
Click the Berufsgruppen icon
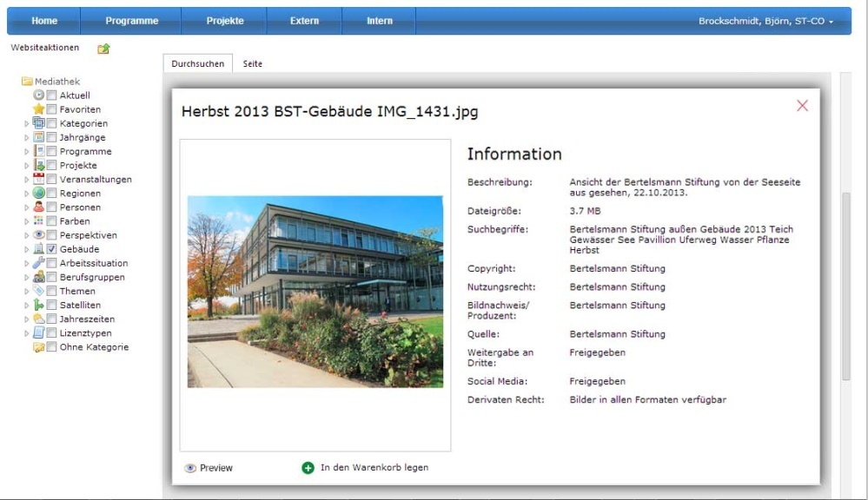pos(39,277)
